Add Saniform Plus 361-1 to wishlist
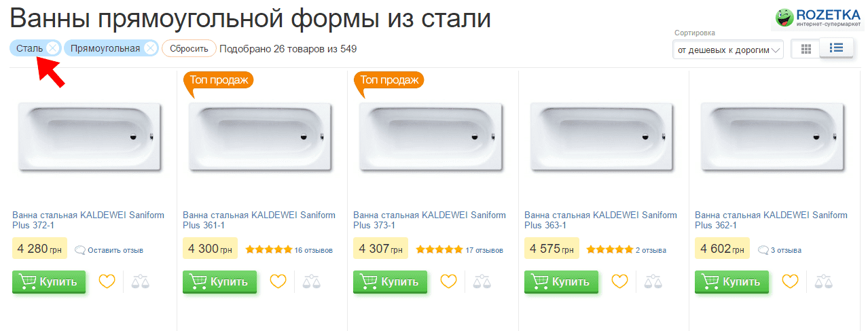The width and height of the screenshot is (868, 331). (278, 281)
